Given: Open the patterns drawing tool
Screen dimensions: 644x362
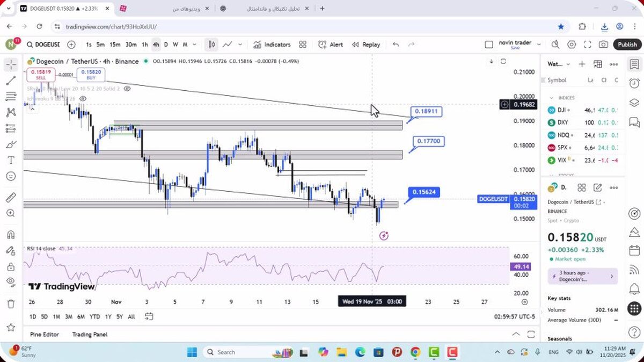Looking at the screenshot, I should tap(11, 112).
